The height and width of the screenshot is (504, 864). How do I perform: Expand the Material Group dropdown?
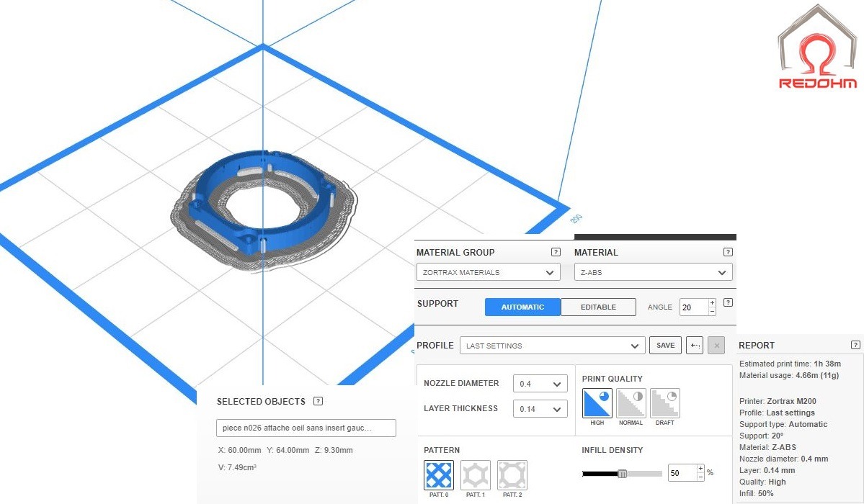(488, 272)
